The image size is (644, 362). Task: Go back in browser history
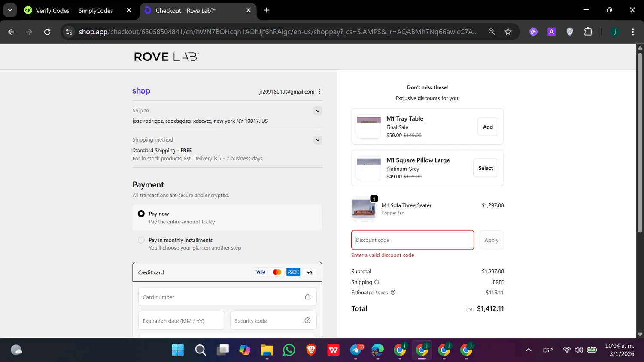coord(11,32)
